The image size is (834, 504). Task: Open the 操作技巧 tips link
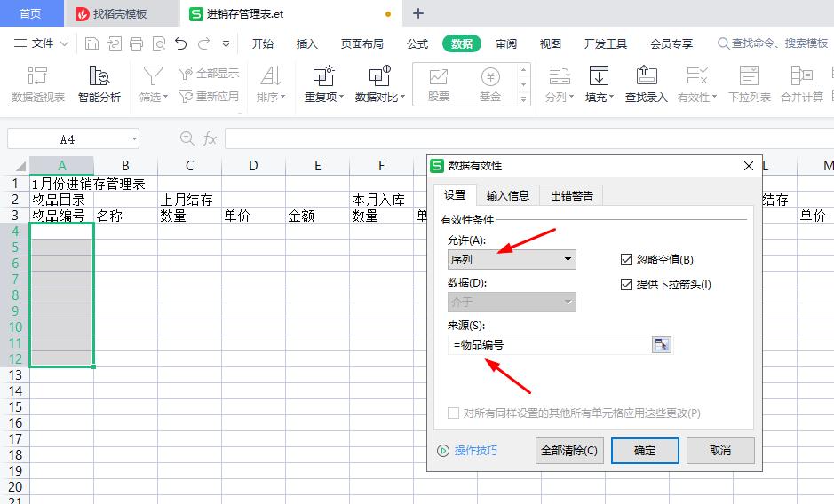[476, 450]
